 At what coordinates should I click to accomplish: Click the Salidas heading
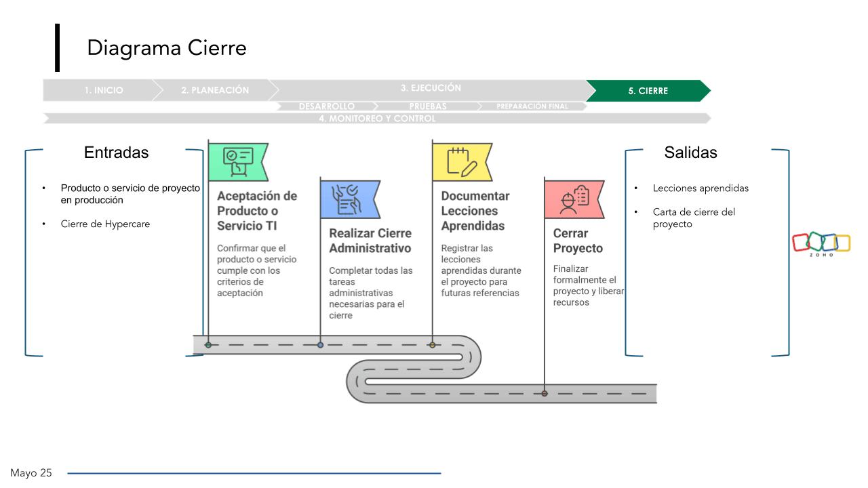(x=690, y=152)
